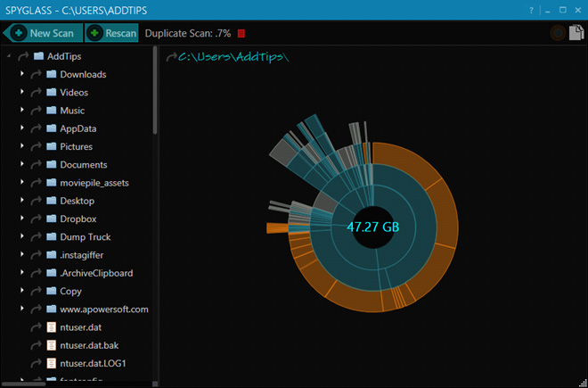Screen dimensions: 588x388
Task: Click the Rescan button
Action: pos(111,33)
